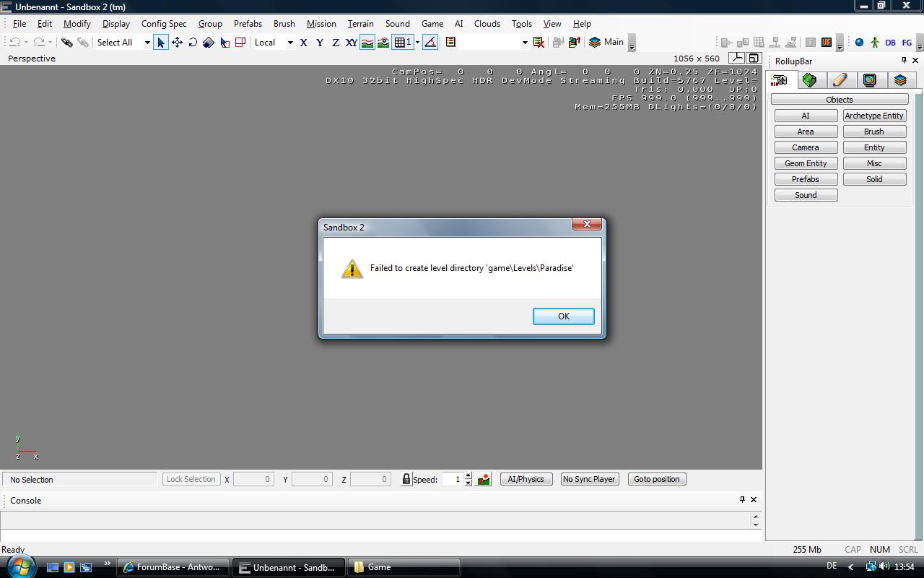Increase camera speed with up stepper
Screen dimensions: 924x578
468,476
